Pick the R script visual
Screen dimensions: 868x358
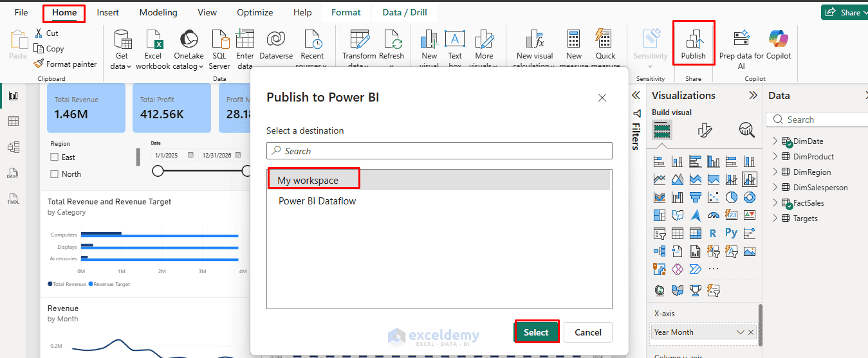click(713, 233)
